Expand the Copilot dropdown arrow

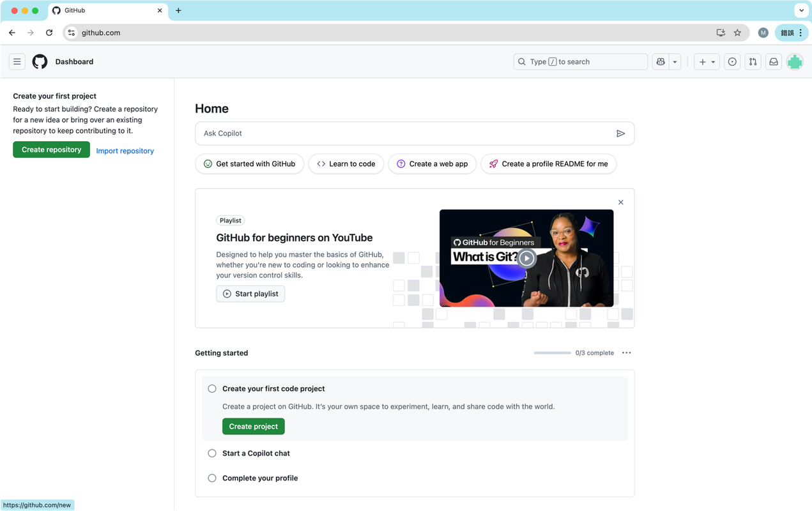coord(675,62)
